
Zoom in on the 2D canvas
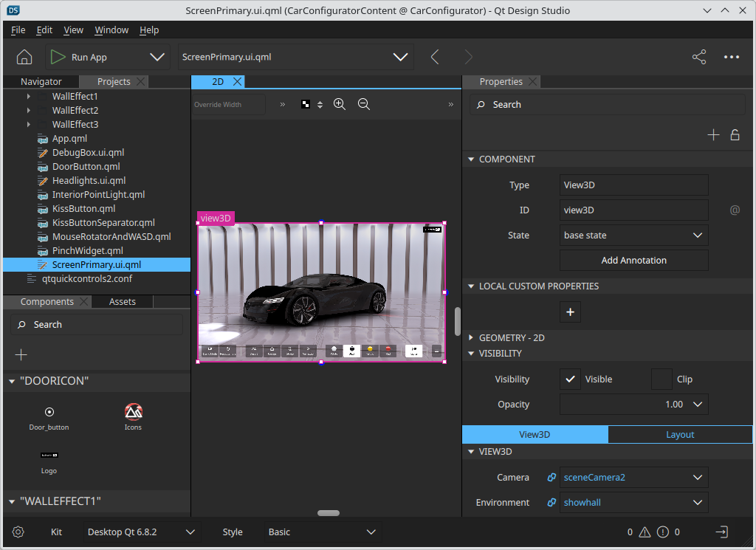click(340, 105)
